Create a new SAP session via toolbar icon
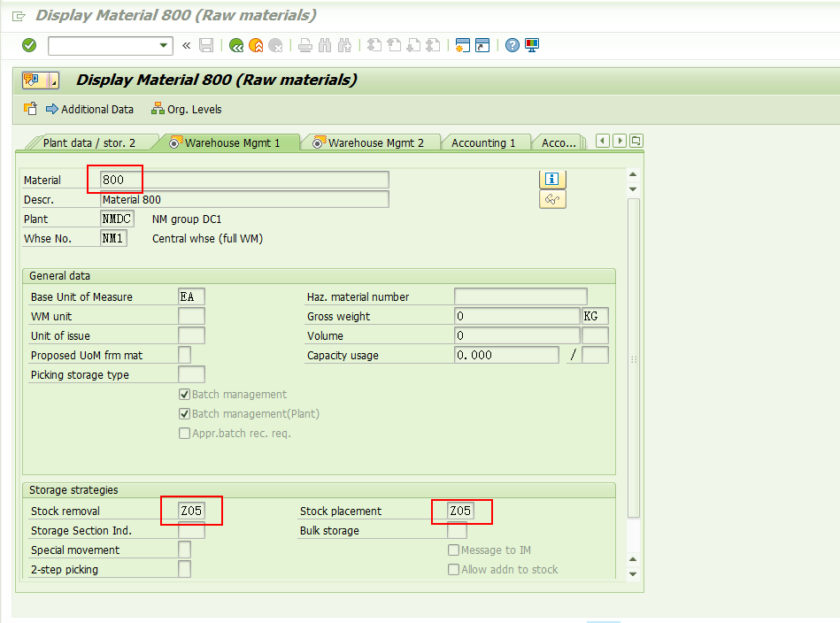This screenshot has height=623, width=840. coord(462,45)
